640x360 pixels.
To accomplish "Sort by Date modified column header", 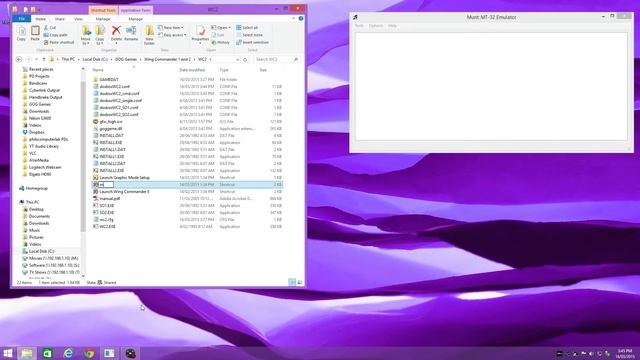I will (x=192, y=70).
